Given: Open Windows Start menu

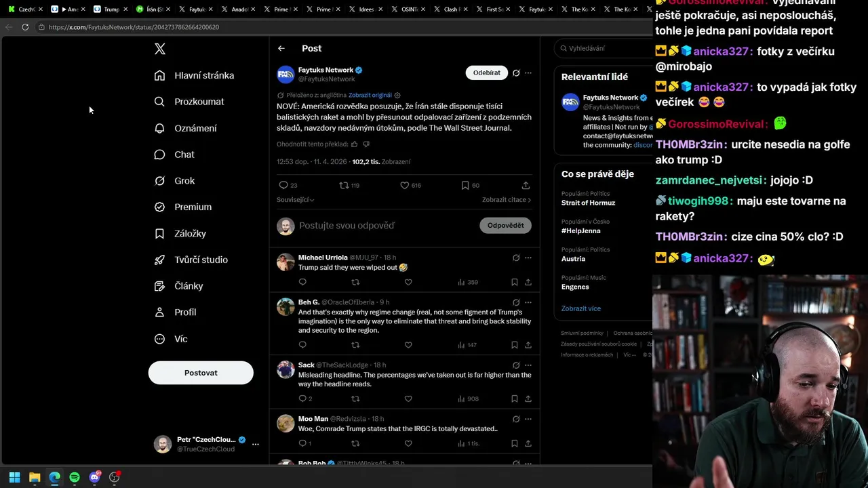Looking at the screenshot, I should coord(14,477).
